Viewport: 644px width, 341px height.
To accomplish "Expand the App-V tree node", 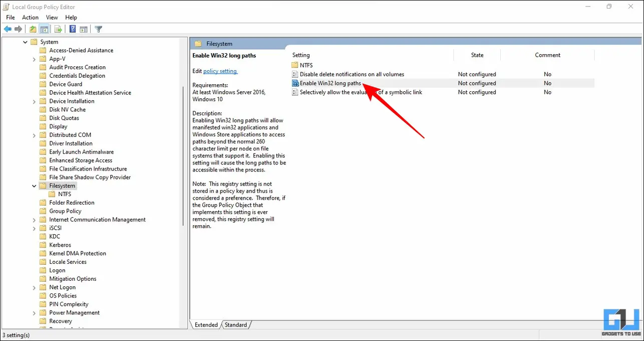I will 34,59.
